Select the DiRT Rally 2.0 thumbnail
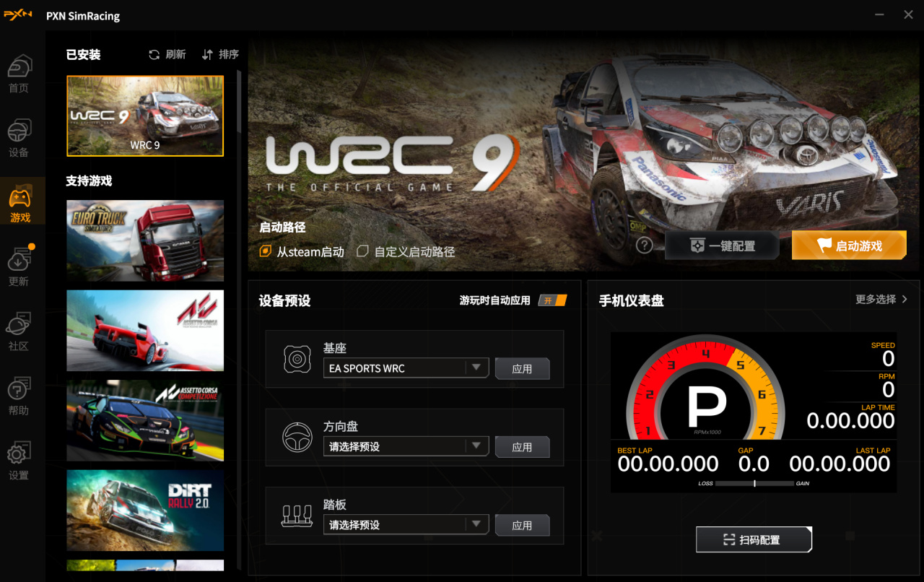 tap(145, 511)
